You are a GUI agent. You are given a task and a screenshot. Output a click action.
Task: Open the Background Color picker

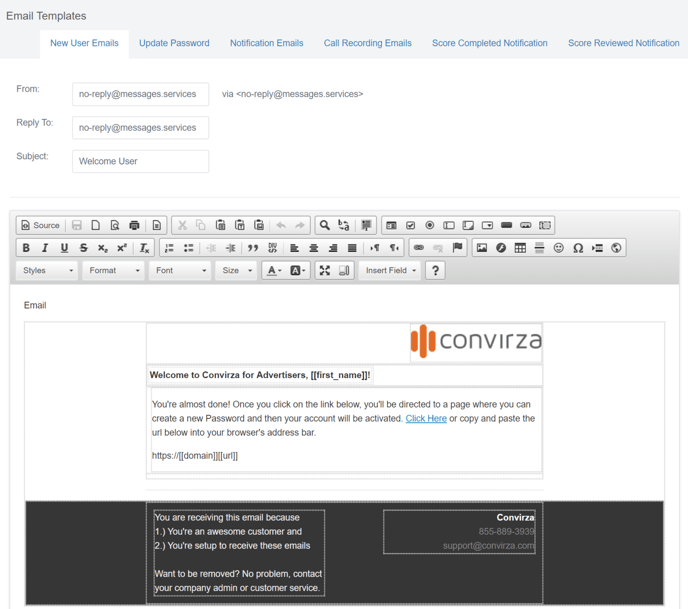[x=298, y=271]
